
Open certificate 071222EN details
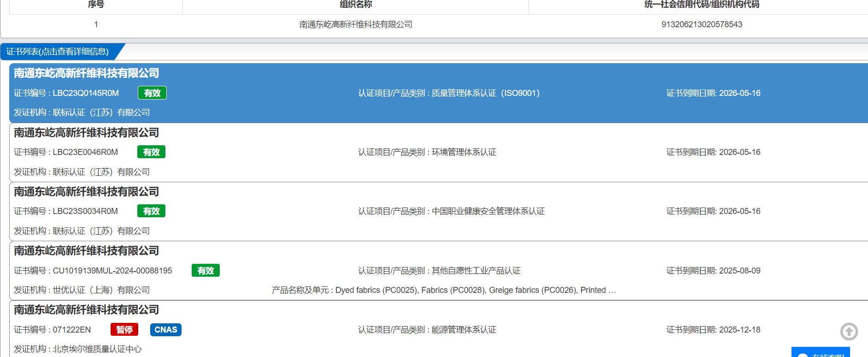click(x=439, y=329)
